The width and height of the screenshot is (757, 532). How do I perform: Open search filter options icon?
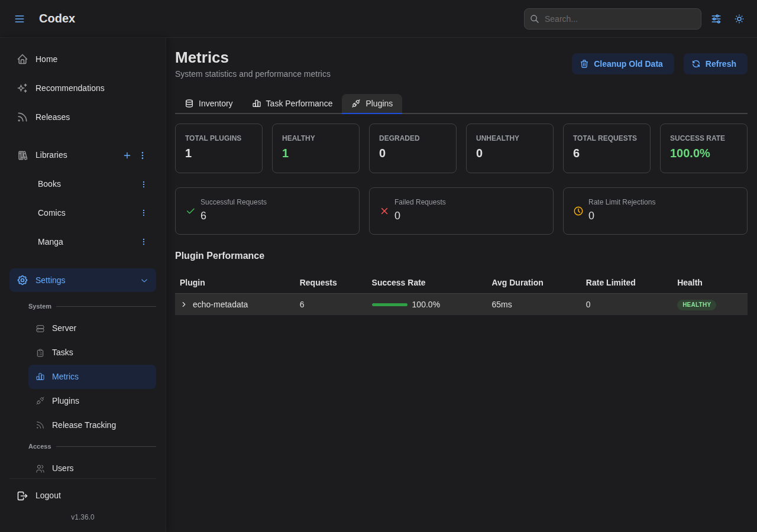(716, 19)
